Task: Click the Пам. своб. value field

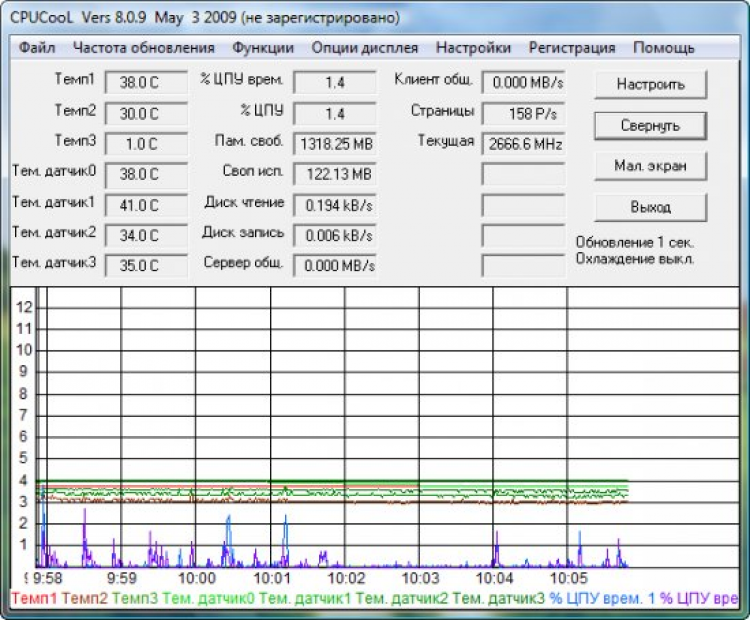Action: 335,144
